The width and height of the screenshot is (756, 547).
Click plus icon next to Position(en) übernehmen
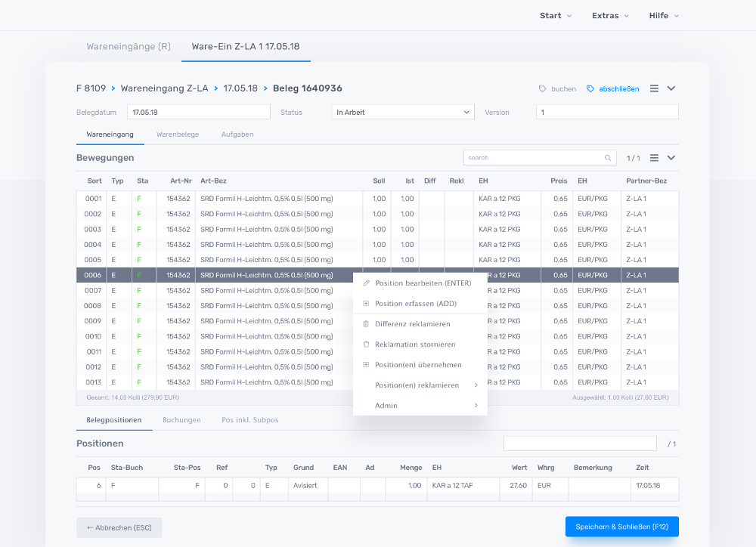pos(367,365)
